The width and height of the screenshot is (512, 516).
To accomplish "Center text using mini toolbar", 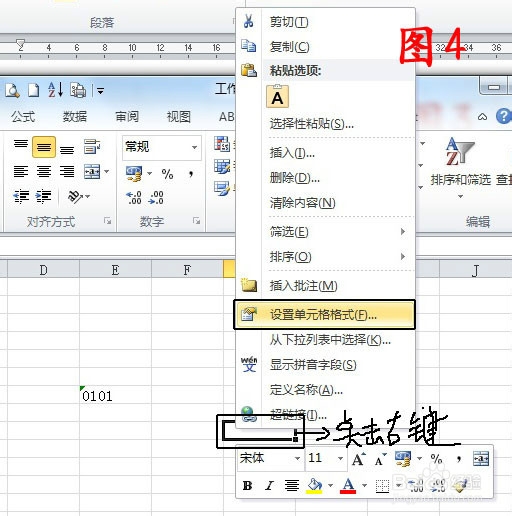I will (x=292, y=485).
